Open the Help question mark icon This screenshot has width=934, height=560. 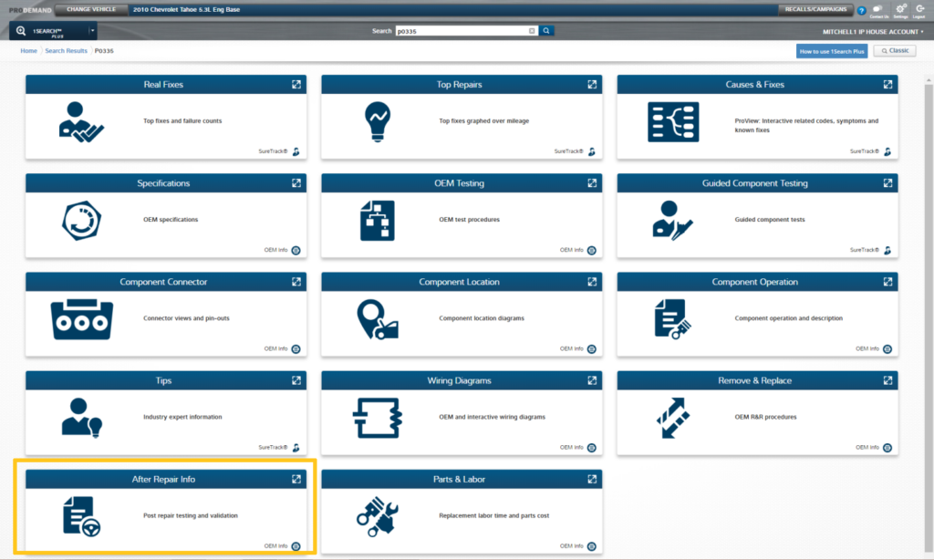coord(861,11)
